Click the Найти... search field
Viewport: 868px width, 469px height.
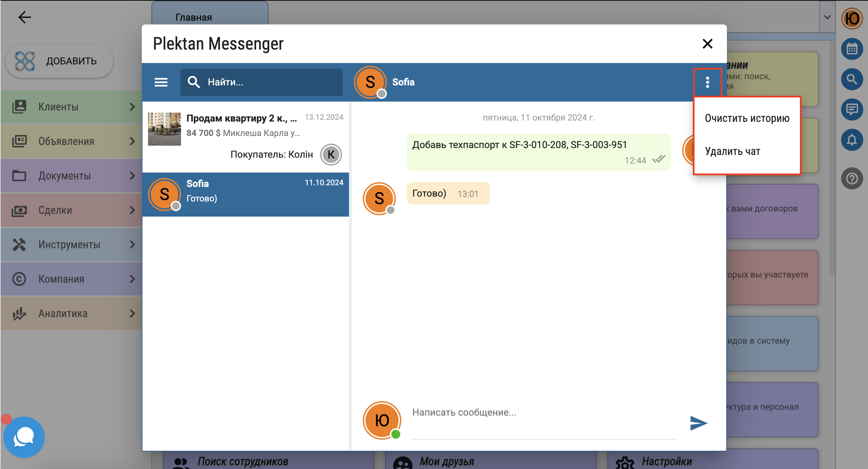pos(261,82)
